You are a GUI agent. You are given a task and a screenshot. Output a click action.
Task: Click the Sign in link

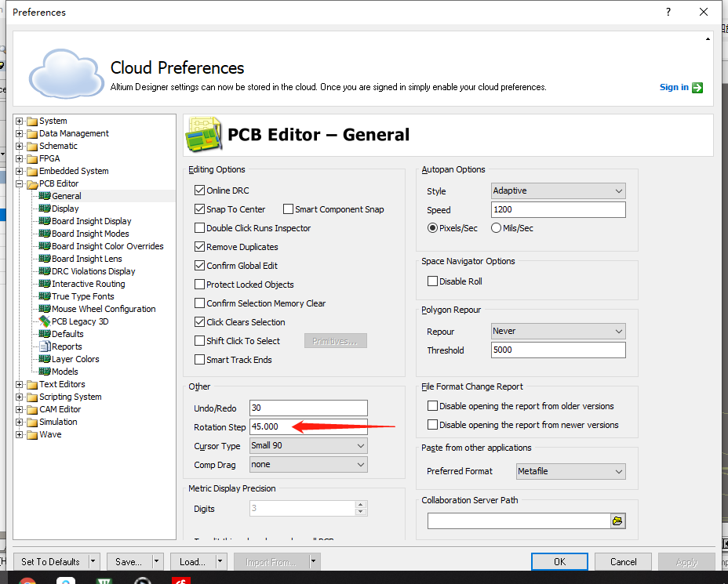pos(674,87)
